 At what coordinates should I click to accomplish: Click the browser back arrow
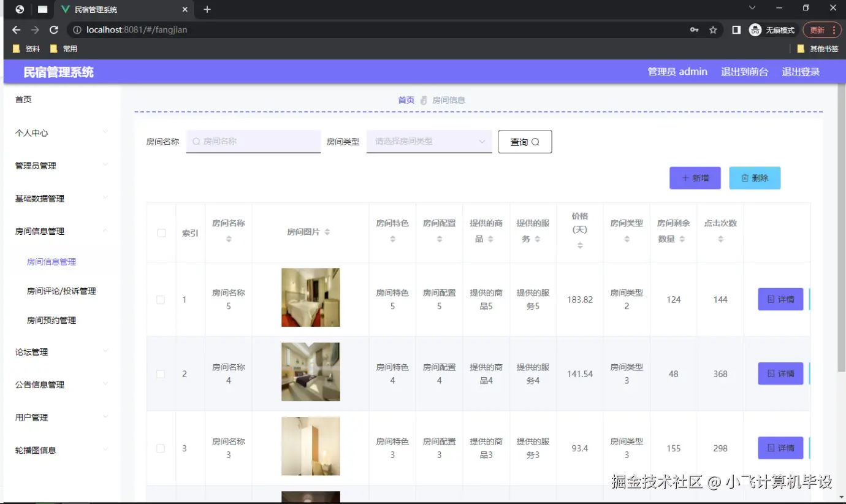pos(17,30)
